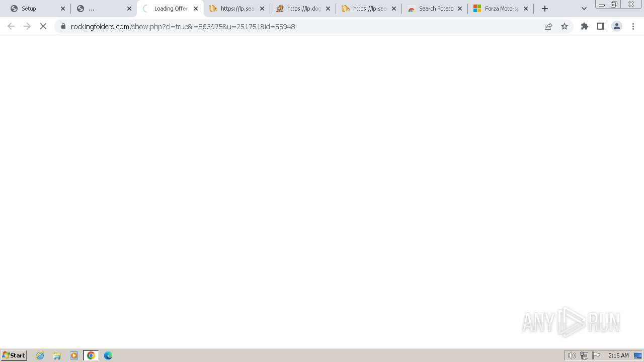Open File Explorer from taskbar
644x362 pixels.
tap(57, 355)
